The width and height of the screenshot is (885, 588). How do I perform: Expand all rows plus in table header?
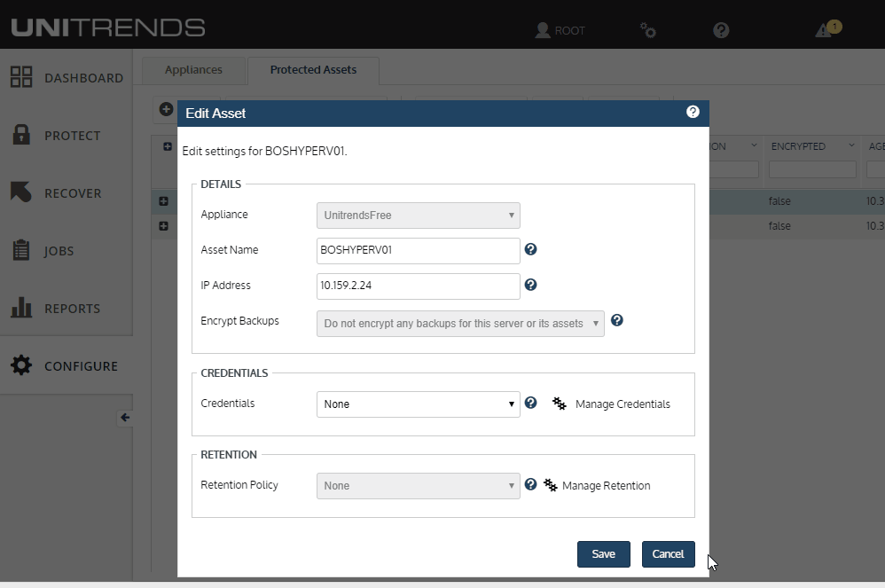[x=168, y=146]
